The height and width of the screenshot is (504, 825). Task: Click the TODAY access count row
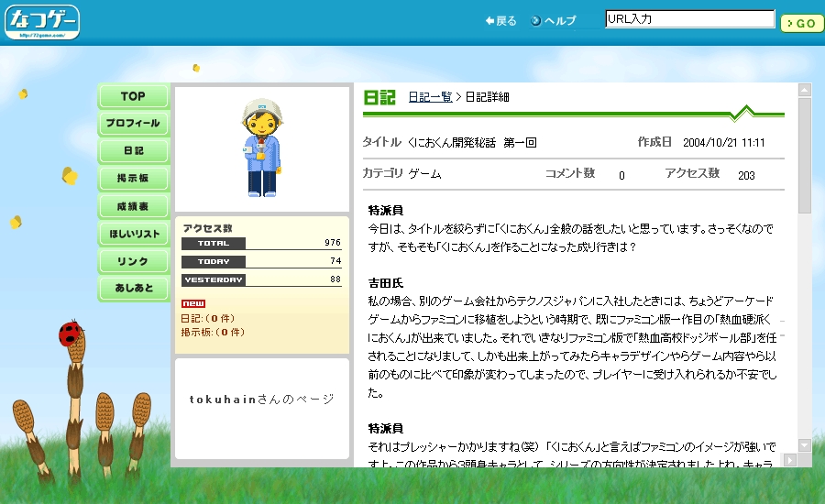[261, 261]
